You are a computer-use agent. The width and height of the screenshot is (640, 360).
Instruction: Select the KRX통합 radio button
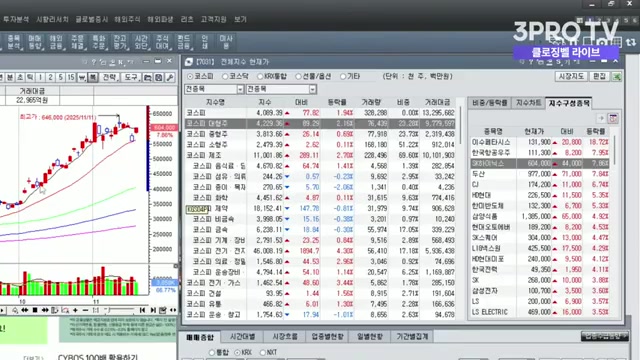coord(260,76)
